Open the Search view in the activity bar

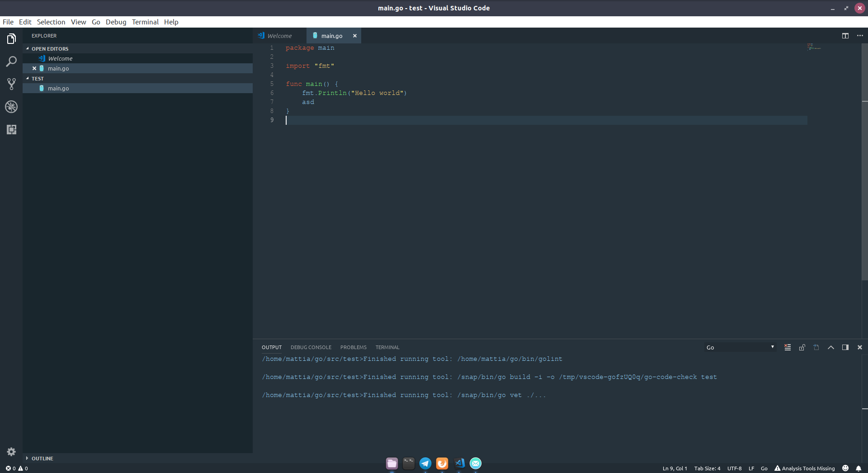pyautogui.click(x=11, y=61)
